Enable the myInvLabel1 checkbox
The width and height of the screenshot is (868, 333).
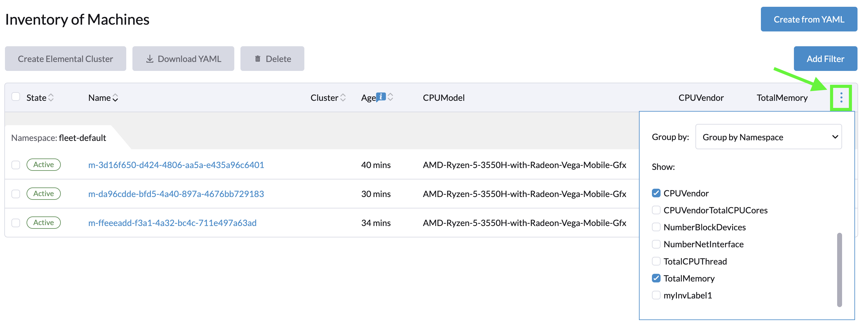pyautogui.click(x=656, y=295)
